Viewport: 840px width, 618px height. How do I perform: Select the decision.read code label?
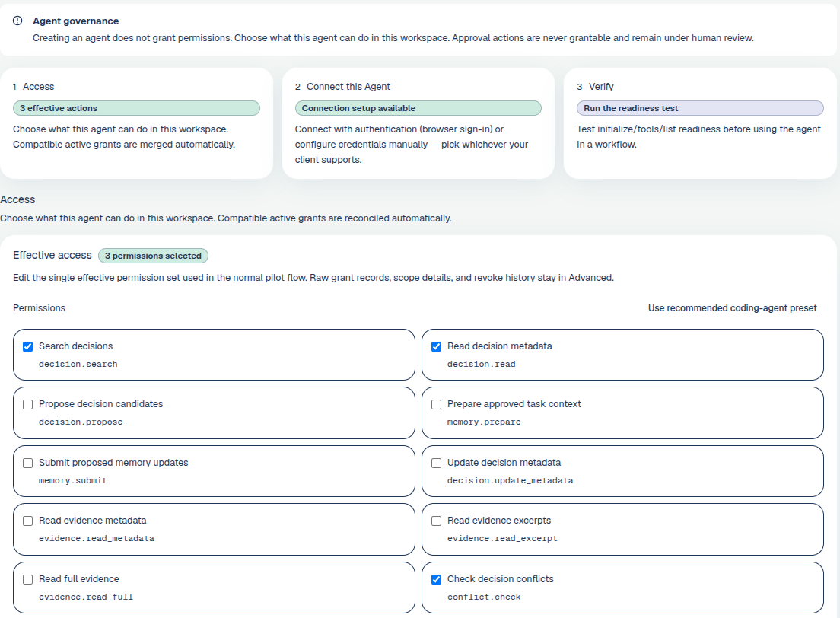click(482, 365)
